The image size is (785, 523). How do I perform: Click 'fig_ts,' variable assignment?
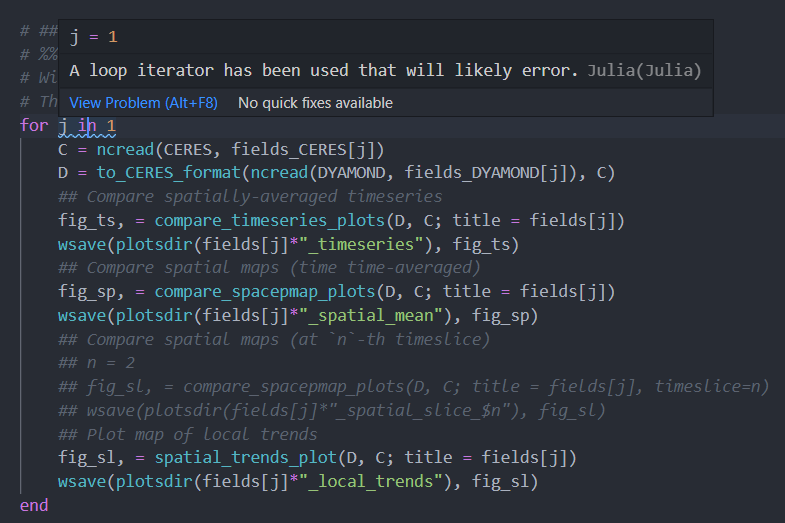(x=91, y=220)
